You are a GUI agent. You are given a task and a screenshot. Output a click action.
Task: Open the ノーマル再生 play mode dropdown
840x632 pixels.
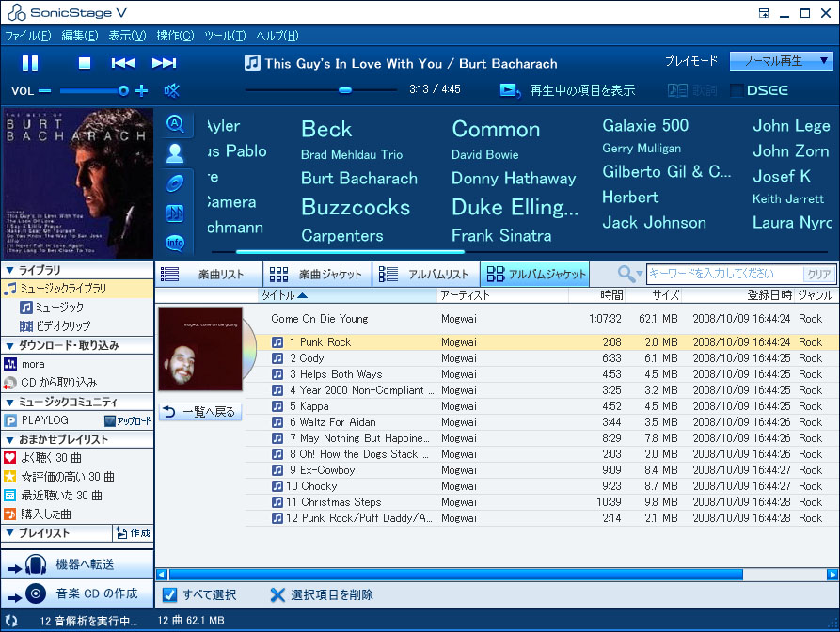click(x=781, y=61)
